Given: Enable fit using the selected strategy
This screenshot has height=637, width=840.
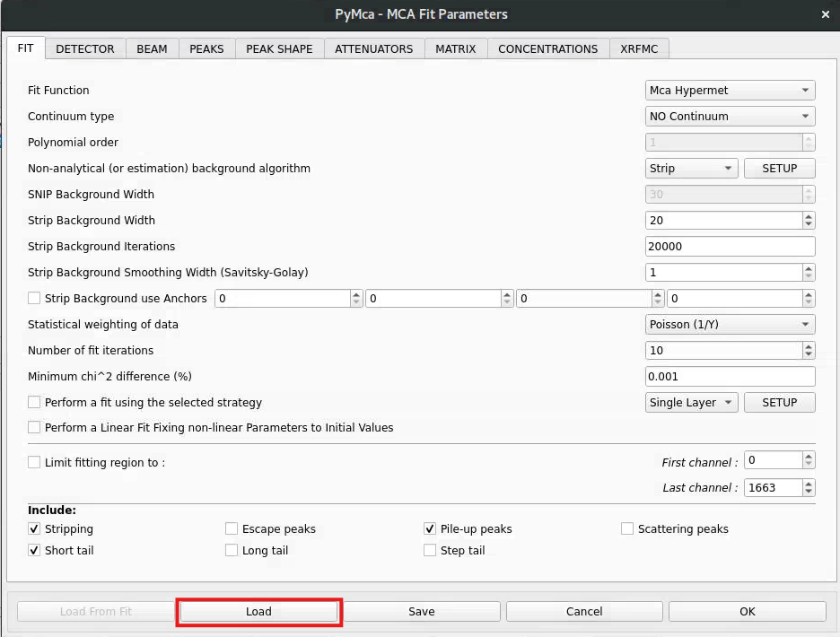Looking at the screenshot, I should coord(34,402).
